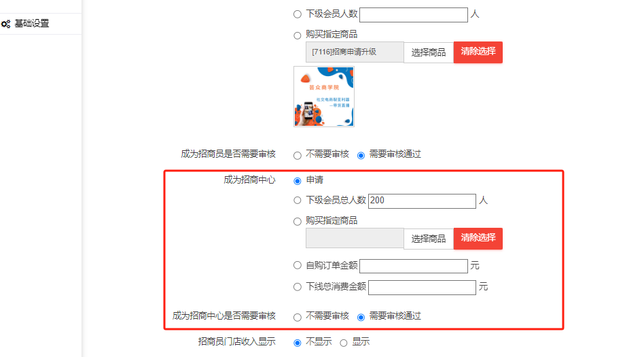Image resolution: width=644 pixels, height=357 pixels.
Task: Select the first 购买指定商品 radio option
Action: [298, 35]
